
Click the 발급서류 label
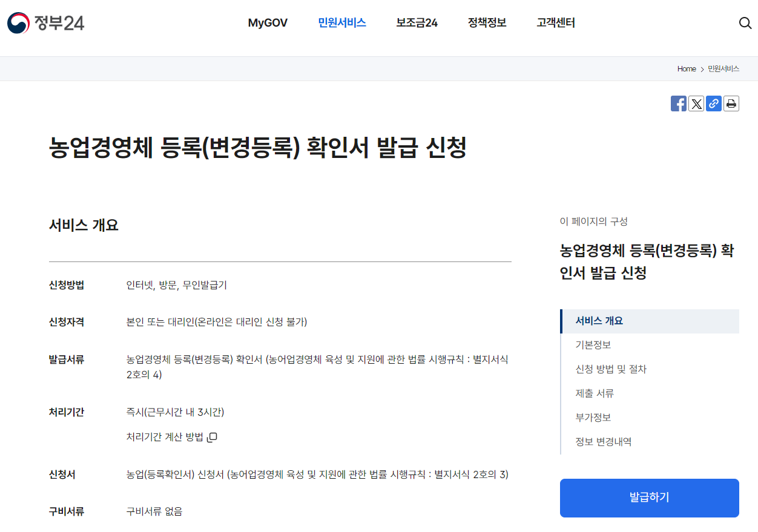[67, 360]
